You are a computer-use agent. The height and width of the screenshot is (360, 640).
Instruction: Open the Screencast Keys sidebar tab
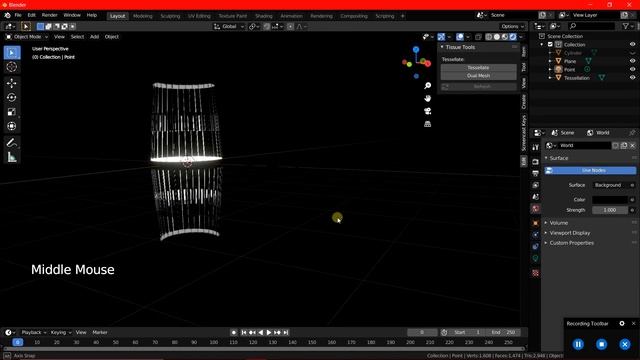pos(524,133)
